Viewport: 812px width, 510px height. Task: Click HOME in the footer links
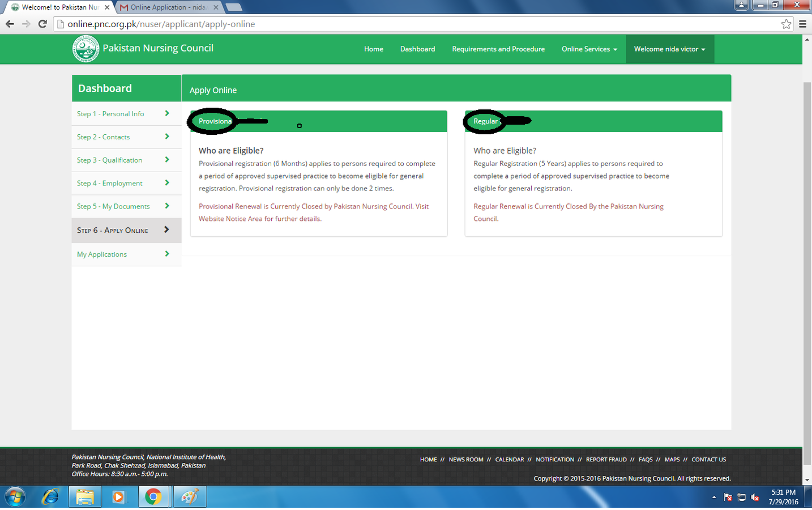click(429, 460)
